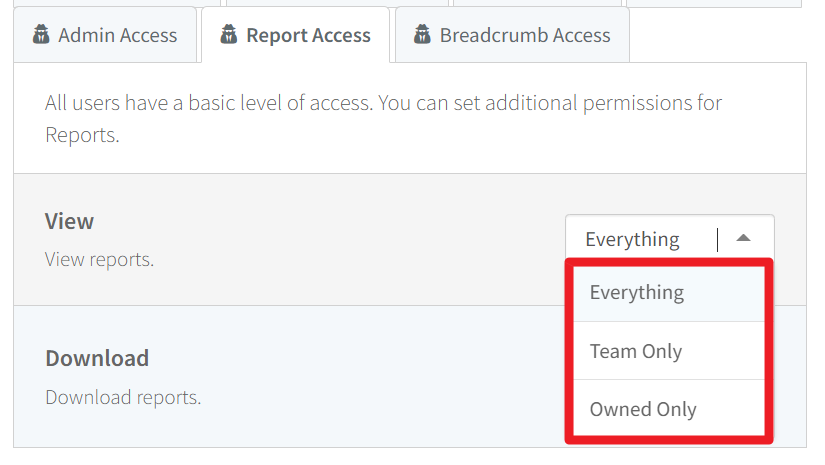Click the 'Download reports.' description text
825x465 pixels.
tap(123, 397)
